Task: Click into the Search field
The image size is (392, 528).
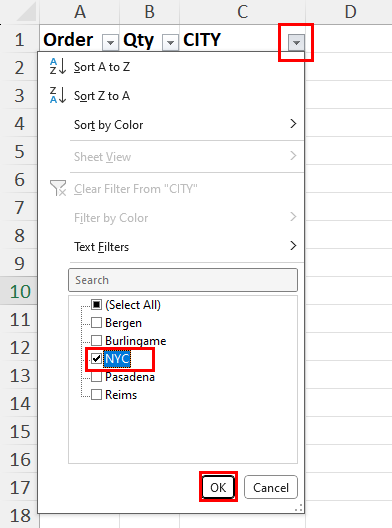Action: [183, 280]
